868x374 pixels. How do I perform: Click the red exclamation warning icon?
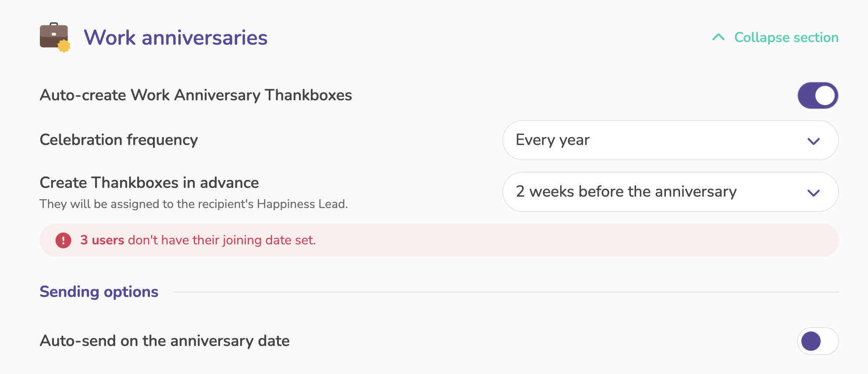point(63,240)
